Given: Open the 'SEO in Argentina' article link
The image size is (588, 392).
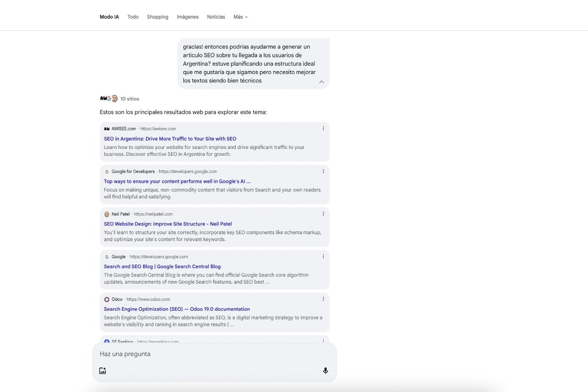Looking at the screenshot, I should 170,138.
